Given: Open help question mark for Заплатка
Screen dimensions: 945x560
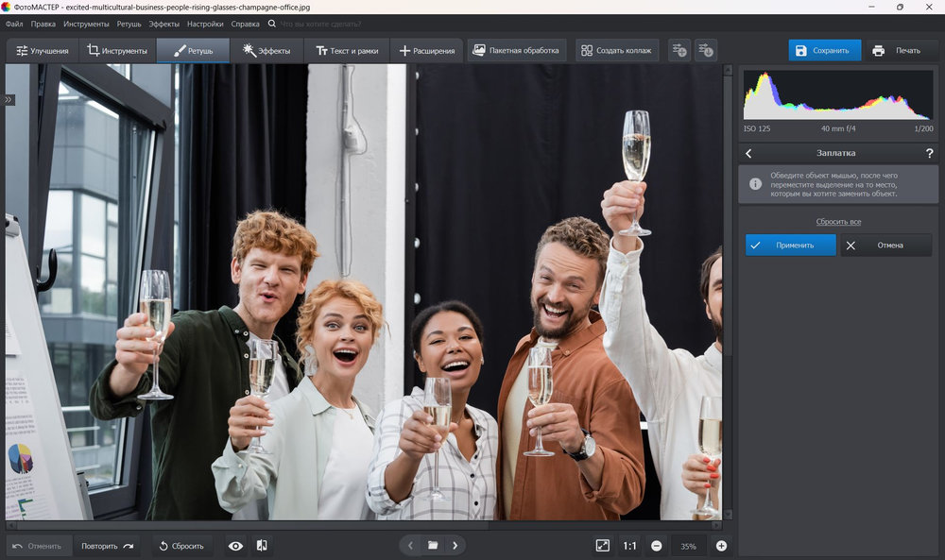Looking at the screenshot, I should pyautogui.click(x=929, y=153).
